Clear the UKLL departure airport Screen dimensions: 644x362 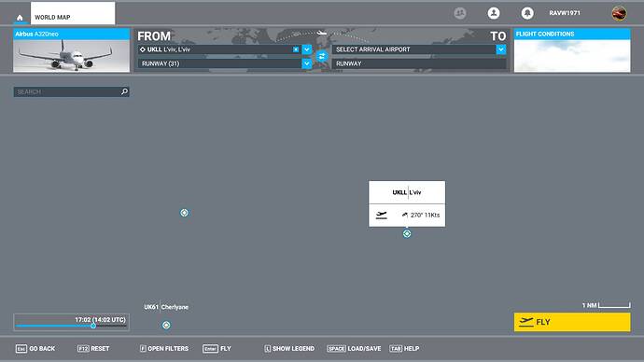tap(296, 49)
